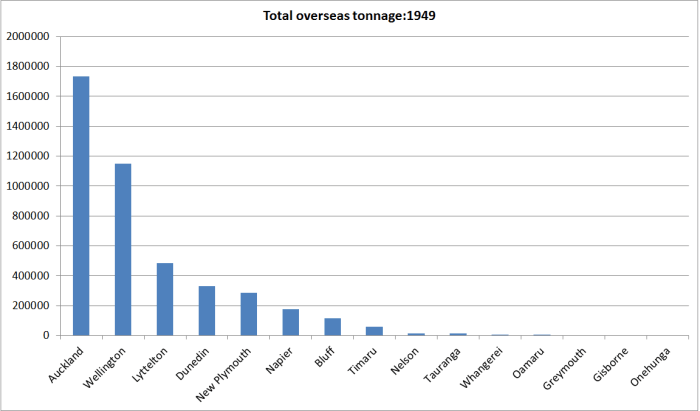Viewport: 700px width, 411px height.
Task: Click the Gisborne axis label
Action: (x=611, y=364)
